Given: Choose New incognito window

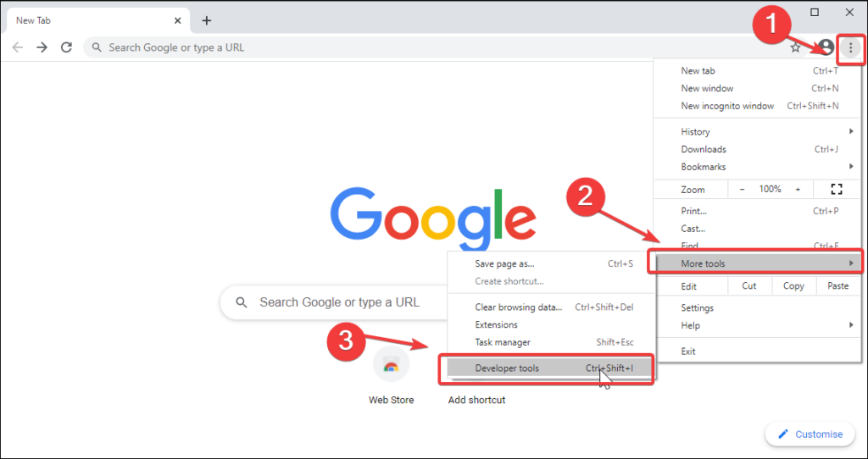Looking at the screenshot, I should [757, 106].
